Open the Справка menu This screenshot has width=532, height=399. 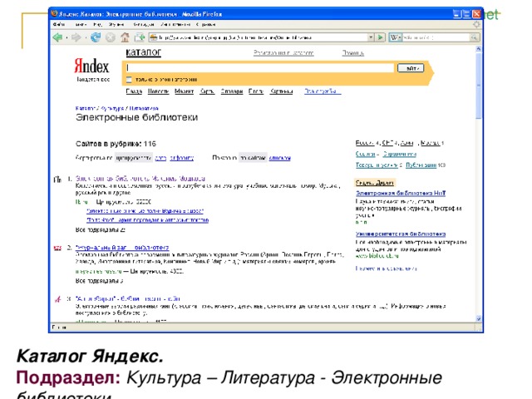click(x=206, y=24)
